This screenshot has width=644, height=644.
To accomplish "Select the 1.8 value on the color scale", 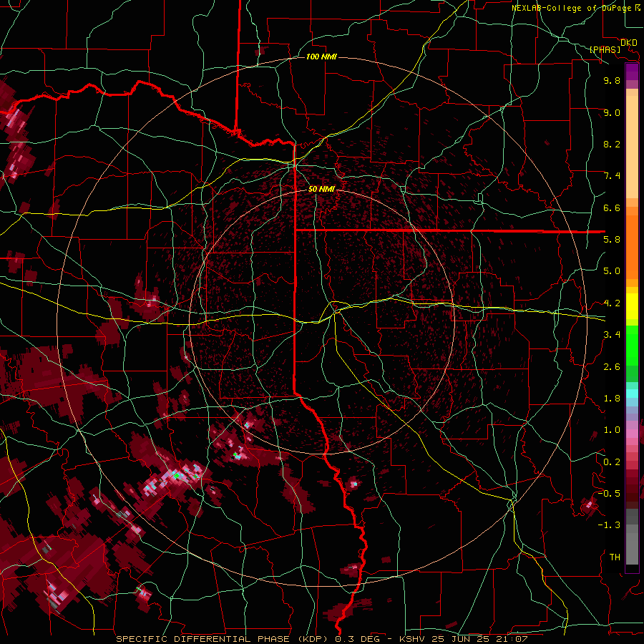I will click(x=612, y=399).
